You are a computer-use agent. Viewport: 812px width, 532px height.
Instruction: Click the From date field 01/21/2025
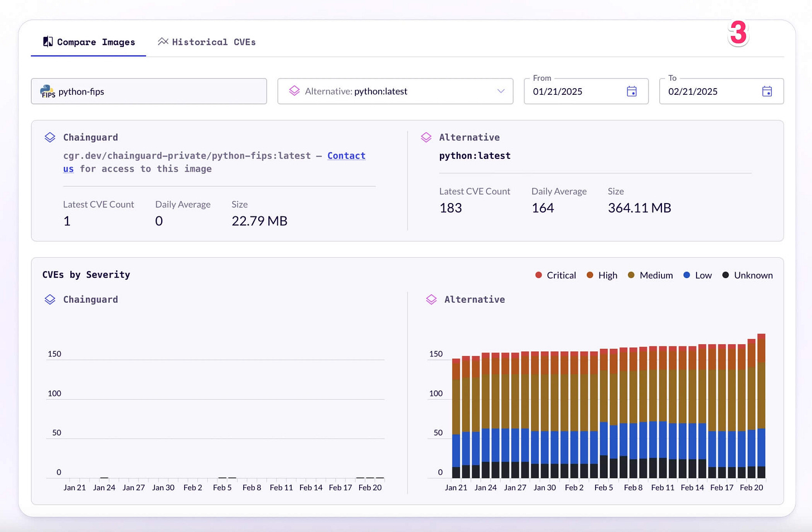[586, 91]
